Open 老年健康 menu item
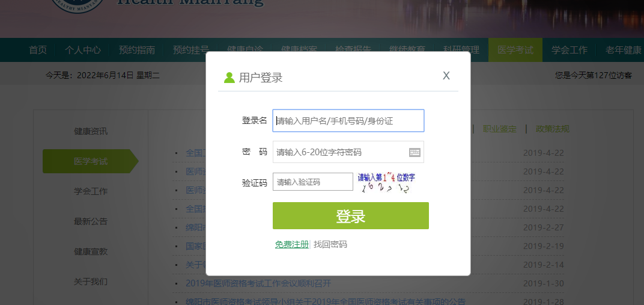The width and height of the screenshot is (644, 305). coord(623,50)
